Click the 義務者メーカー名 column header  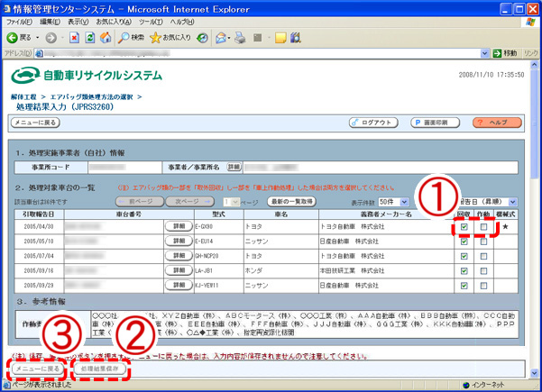click(x=386, y=214)
